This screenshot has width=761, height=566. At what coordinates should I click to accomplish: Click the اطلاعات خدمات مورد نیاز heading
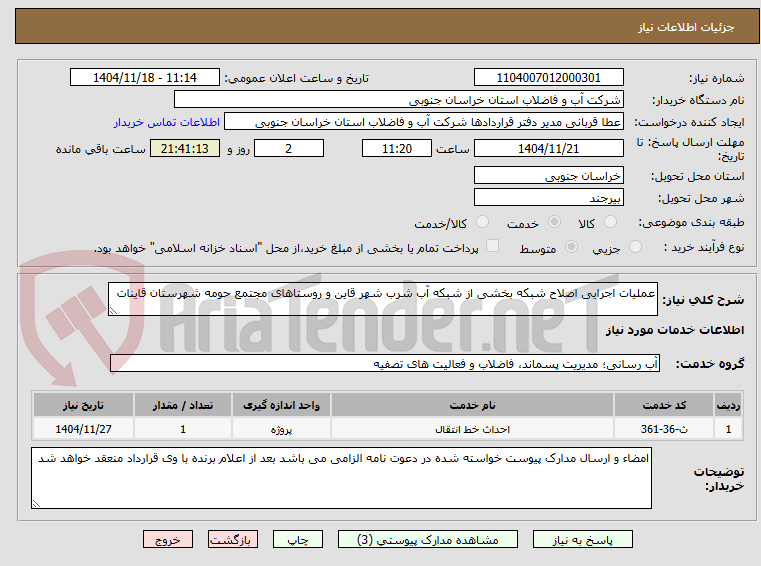tap(675, 330)
